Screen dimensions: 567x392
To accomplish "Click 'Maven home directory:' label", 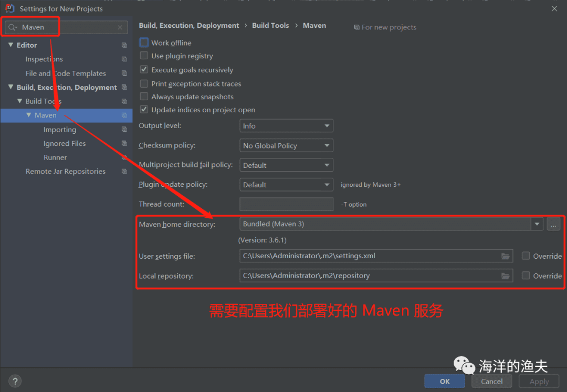I will [x=177, y=225].
